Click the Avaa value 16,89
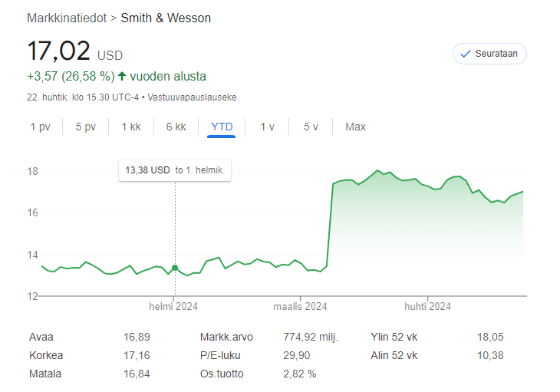Screen dimensions: 560x392 pos(137,337)
